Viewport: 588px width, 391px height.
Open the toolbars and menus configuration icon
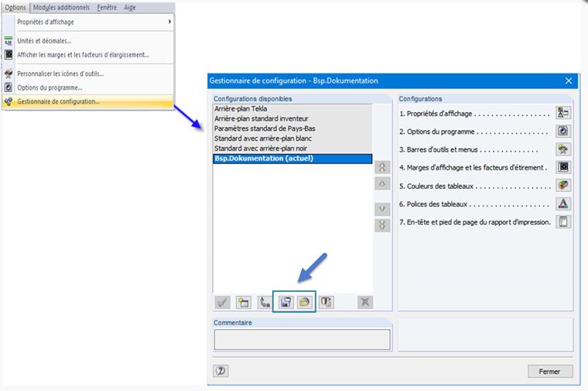(x=563, y=149)
